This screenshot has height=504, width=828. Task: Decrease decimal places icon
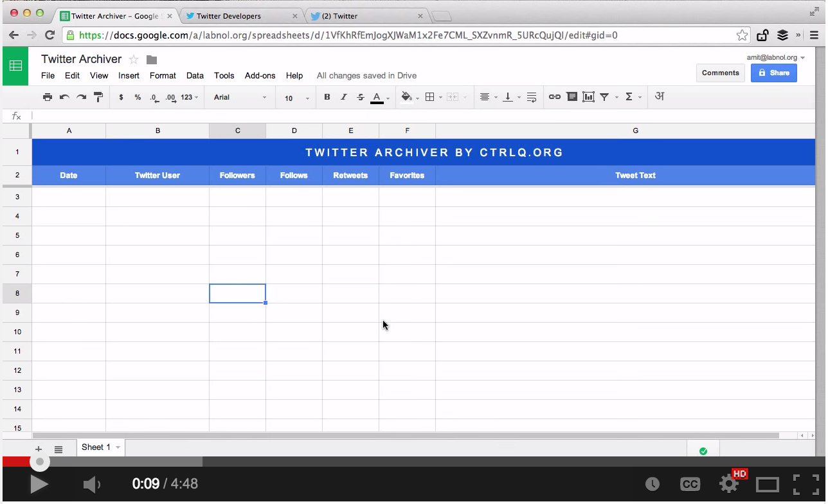(154, 97)
